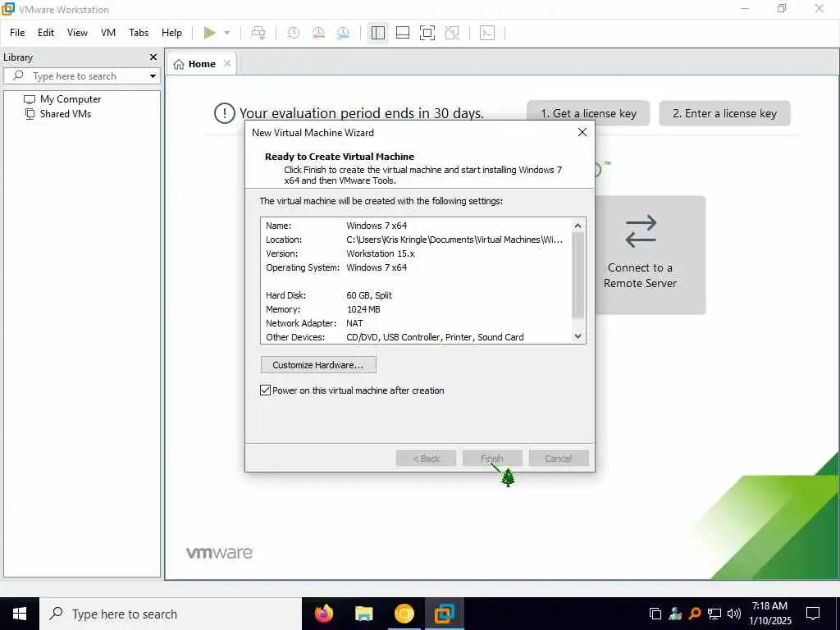Uncheck Power on this virtual machine checkbox
The height and width of the screenshot is (630, 840).
[x=265, y=390]
